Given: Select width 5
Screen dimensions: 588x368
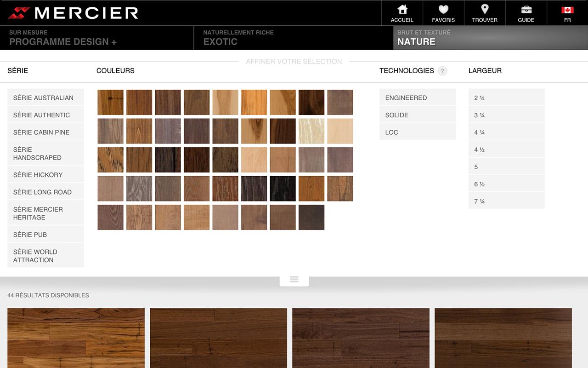Looking at the screenshot, I should (506, 167).
